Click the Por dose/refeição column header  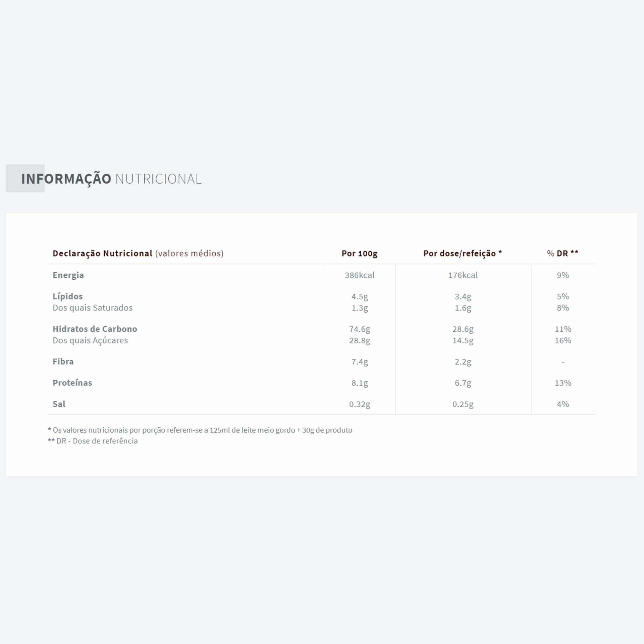click(462, 253)
